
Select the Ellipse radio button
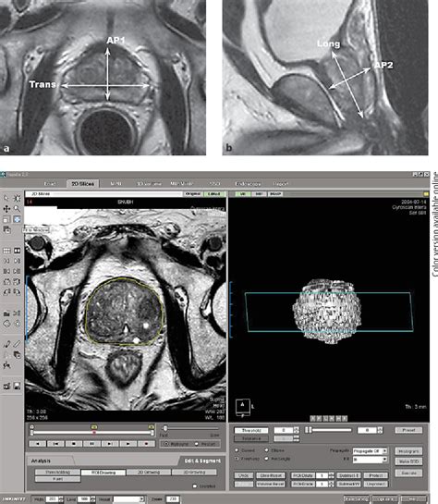(x=266, y=450)
